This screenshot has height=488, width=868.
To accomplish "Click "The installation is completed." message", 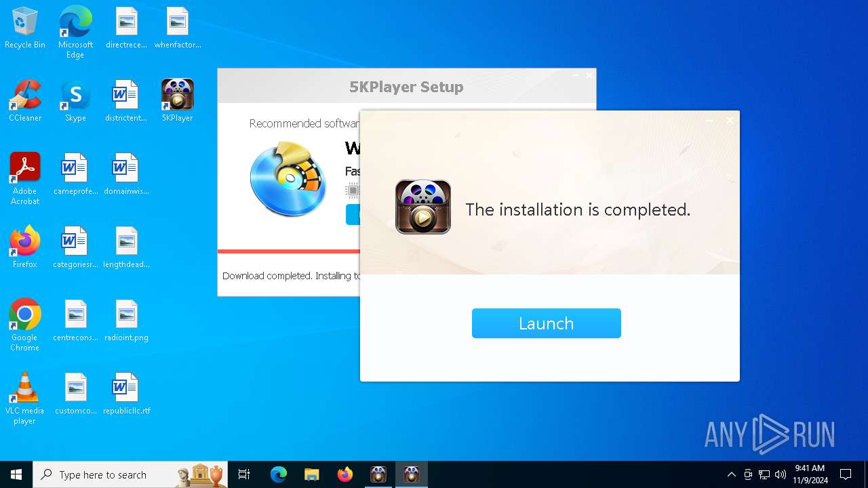I will pos(578,209).
